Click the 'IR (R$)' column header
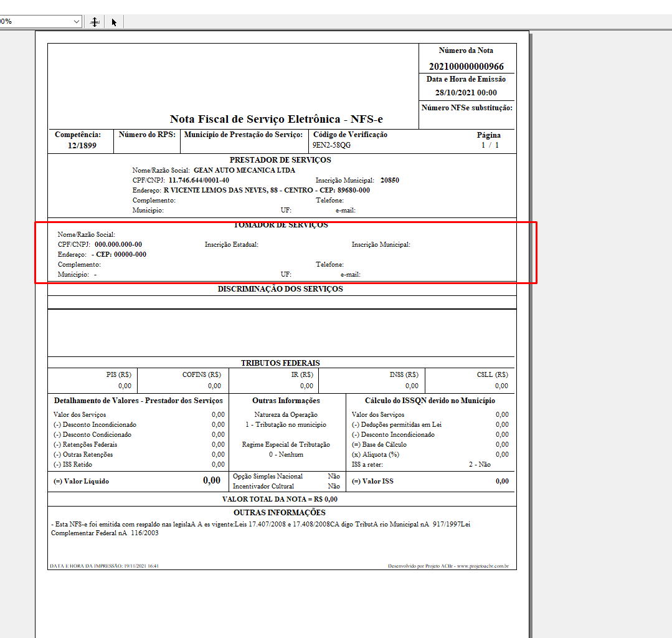The image size is (672, 638). click(302, 374)
